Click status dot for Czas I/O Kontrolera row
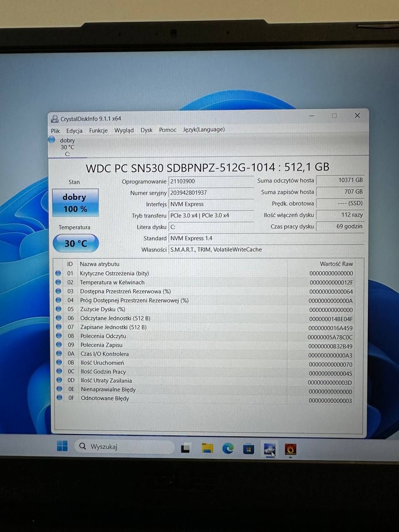This screenshot has width=399, height=532. [59, 354]
